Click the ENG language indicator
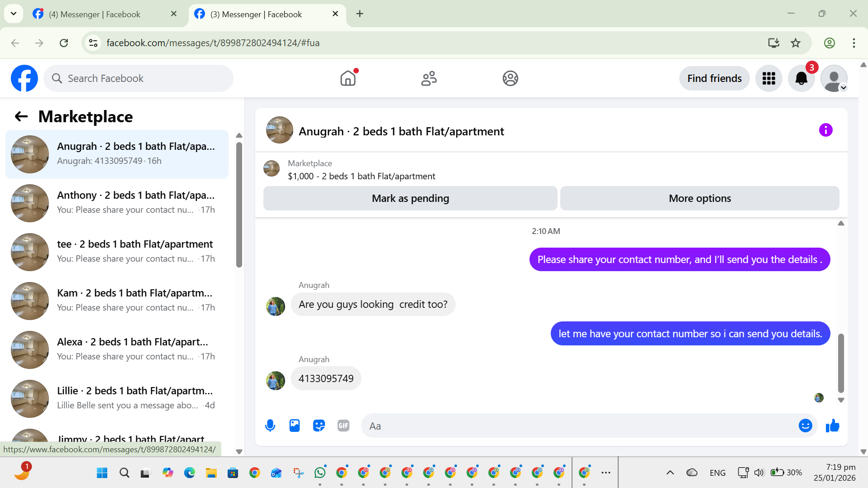Screen dimensions: 868x488 pos(717,473)
